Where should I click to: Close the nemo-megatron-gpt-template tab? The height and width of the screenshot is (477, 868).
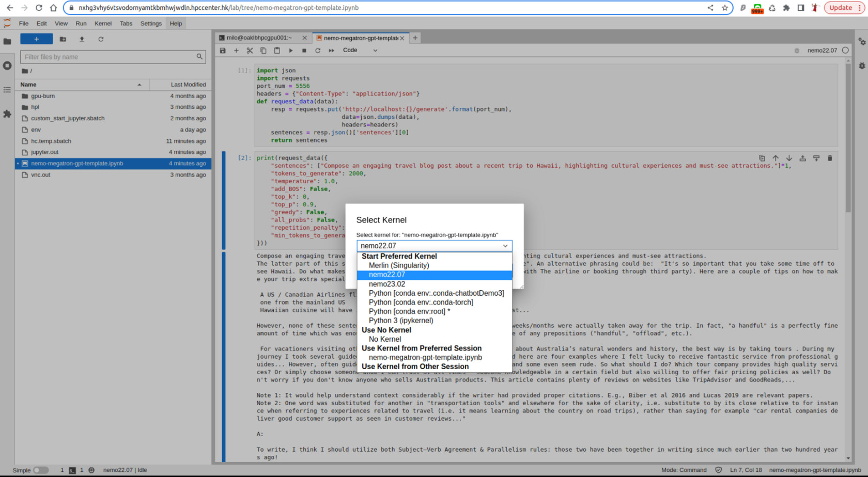402,38
